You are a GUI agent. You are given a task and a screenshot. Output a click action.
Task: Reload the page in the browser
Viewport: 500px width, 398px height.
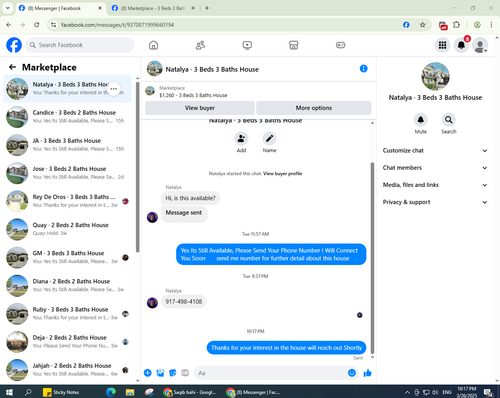pos(37,25)
